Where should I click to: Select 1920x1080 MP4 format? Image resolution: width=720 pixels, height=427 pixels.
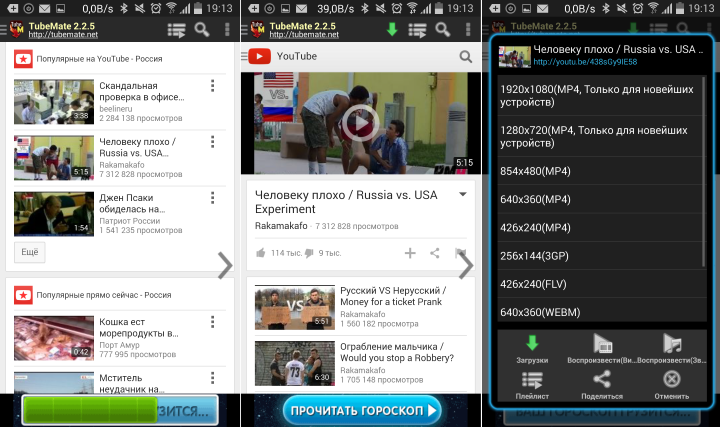pyautogui.click(x=600, y=96)
